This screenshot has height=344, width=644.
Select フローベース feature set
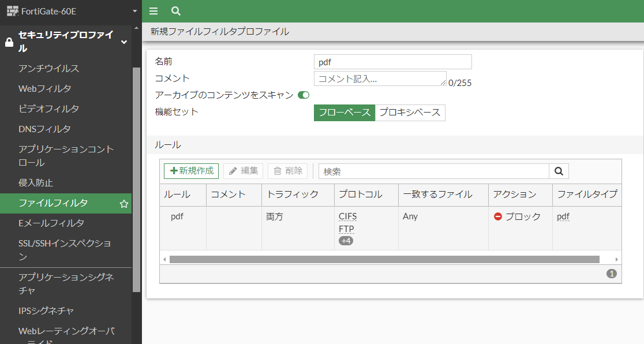[x=345, y=113]
